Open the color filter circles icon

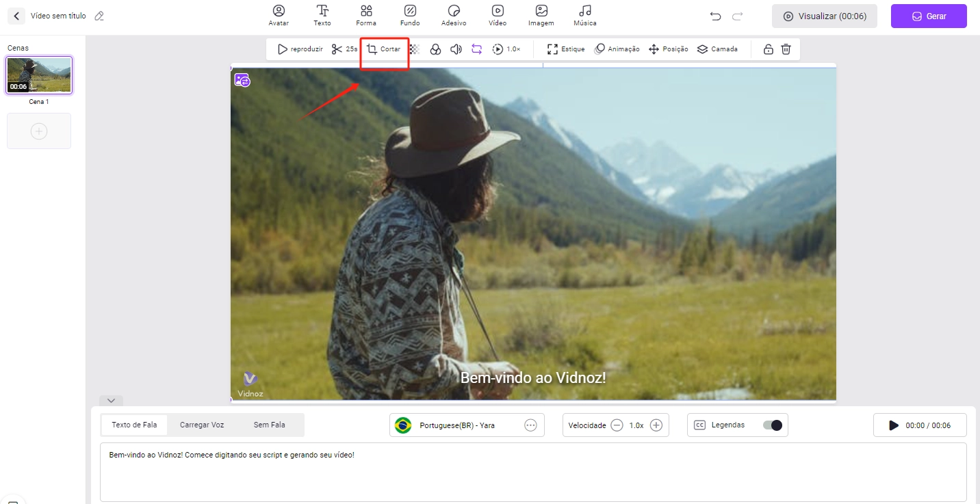click(435, 49)
